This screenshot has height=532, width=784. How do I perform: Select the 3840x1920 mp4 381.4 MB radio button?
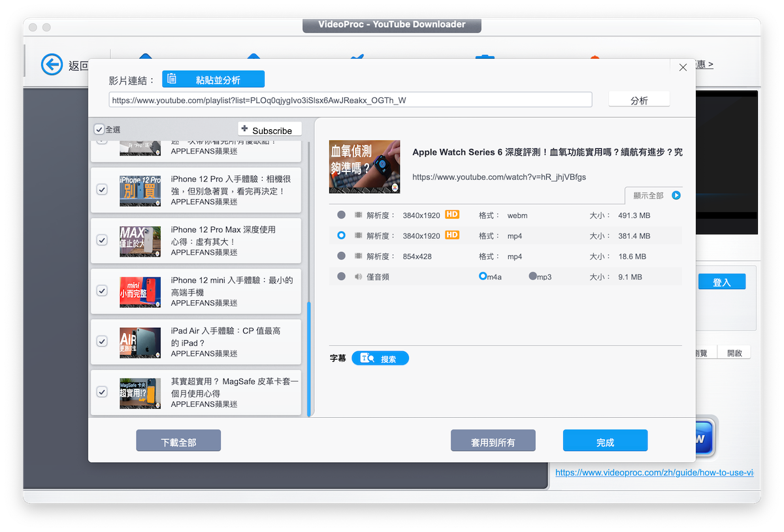(341, 235)
